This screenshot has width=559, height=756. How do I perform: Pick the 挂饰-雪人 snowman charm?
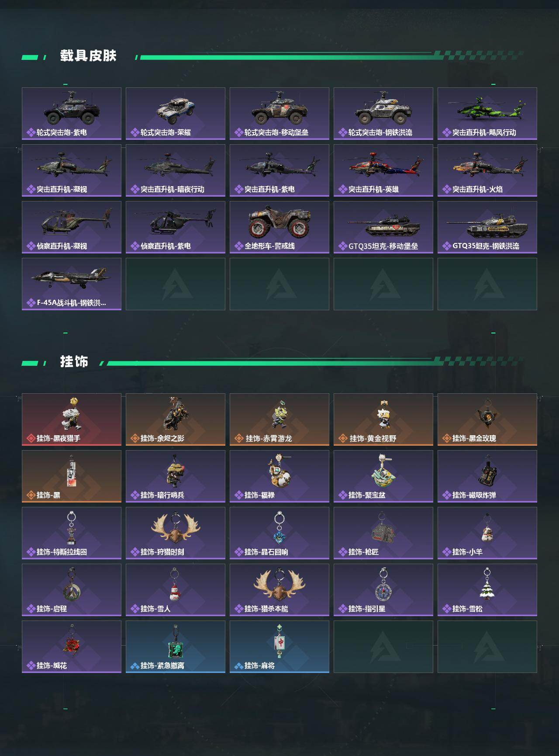(176, 590)
